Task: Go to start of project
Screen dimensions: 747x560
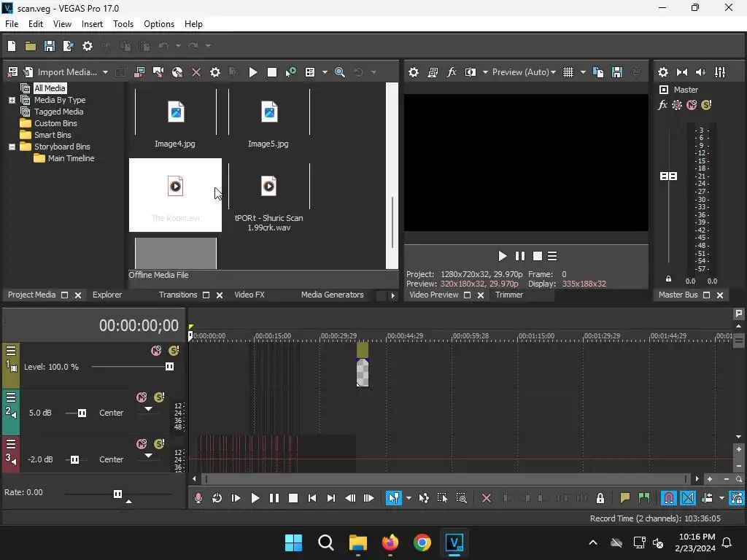Action: click(312, 498)
